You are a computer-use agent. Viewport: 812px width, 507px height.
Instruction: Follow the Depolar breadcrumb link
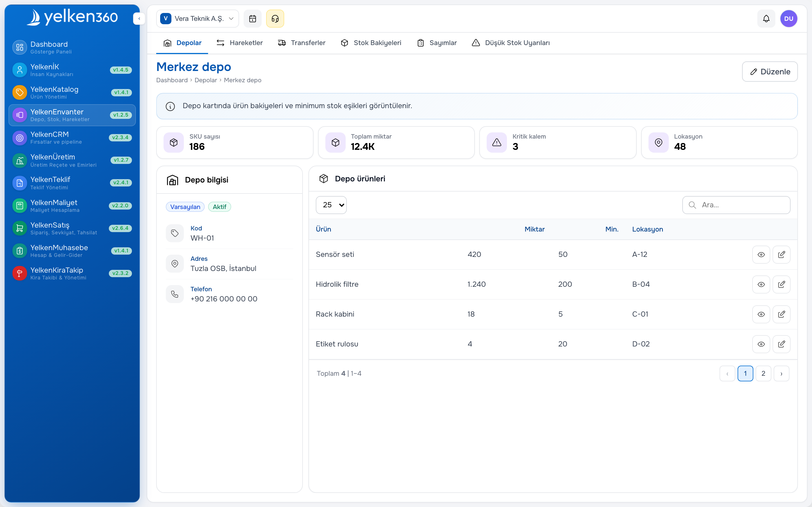[x=206, y=80]
